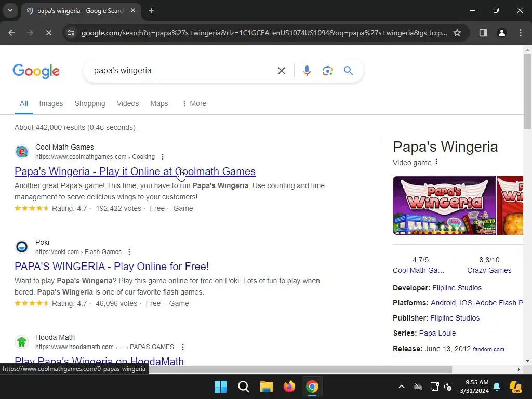Viewport: 532px width, 399px height.
Task: Click the scroll right arrow
Action: click(x=519, y=369)
